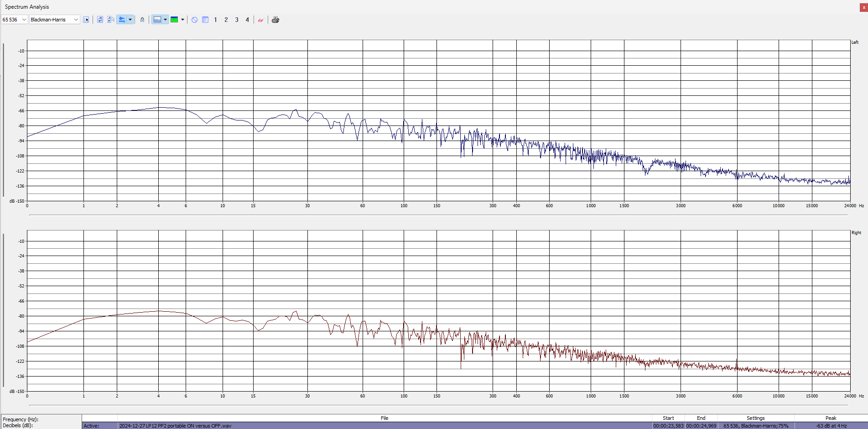This screenshot has height=429, width=868.
Task: Click the pink eraser clear icon
Action: coord(260,20)
